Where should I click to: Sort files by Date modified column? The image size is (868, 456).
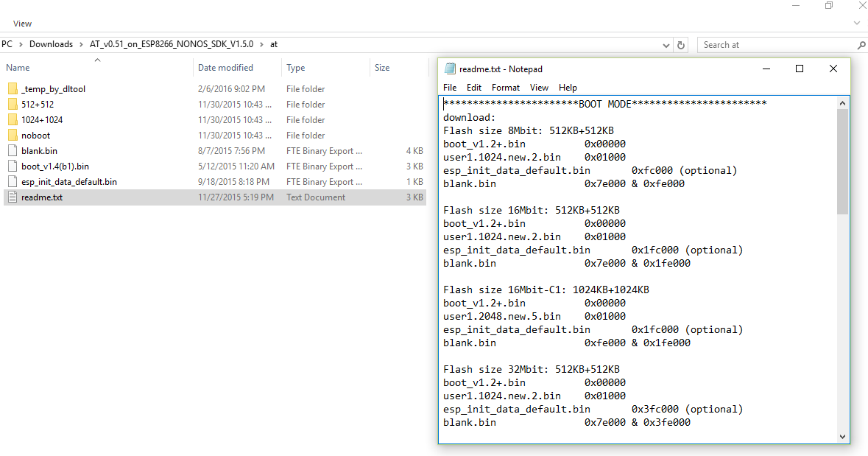pos(225,68)
